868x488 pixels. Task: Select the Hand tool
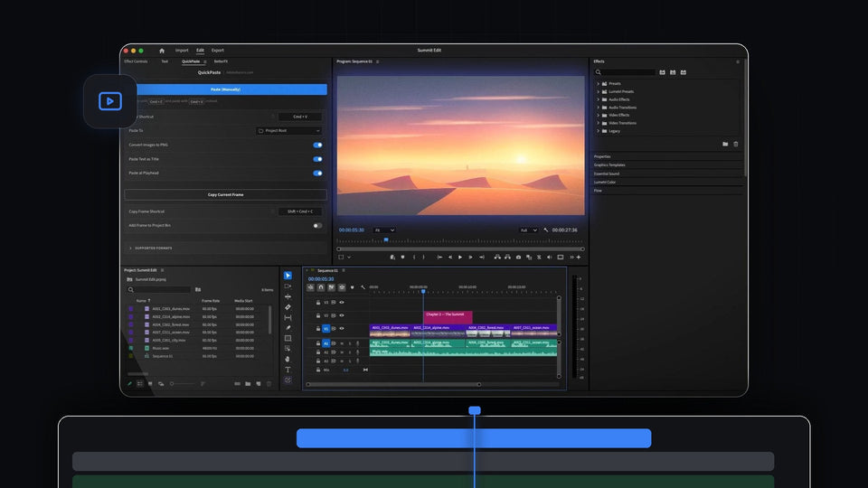(x=288, y=359)
